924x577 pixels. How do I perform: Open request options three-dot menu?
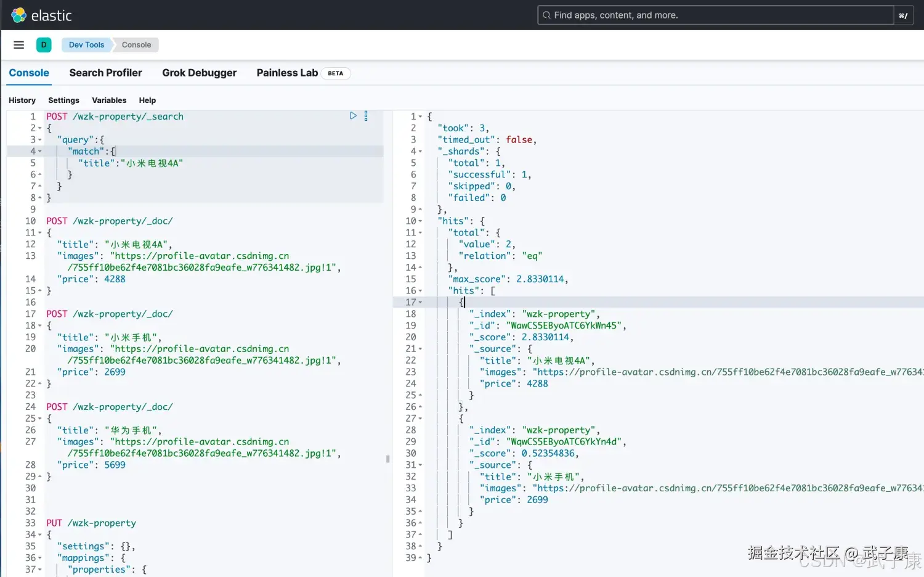pyautogui.click(x=366, y=116)
